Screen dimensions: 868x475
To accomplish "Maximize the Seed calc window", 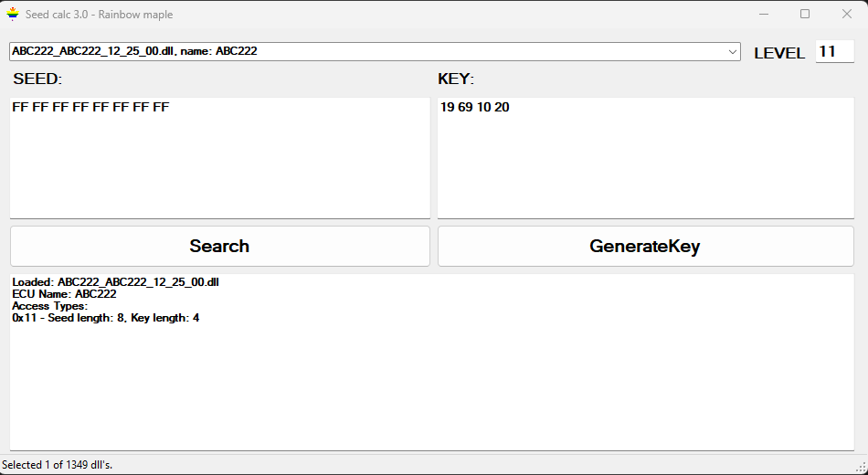I will (805, 15).
